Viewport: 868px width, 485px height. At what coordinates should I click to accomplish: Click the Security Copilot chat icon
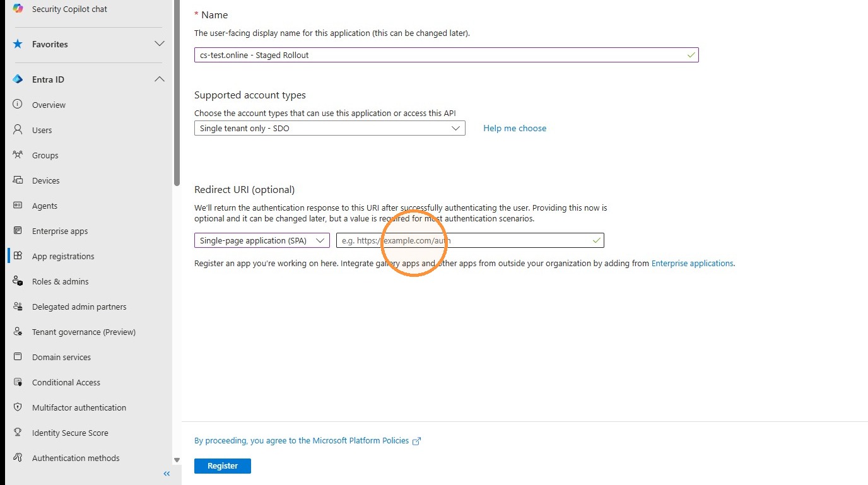(18, 9)
